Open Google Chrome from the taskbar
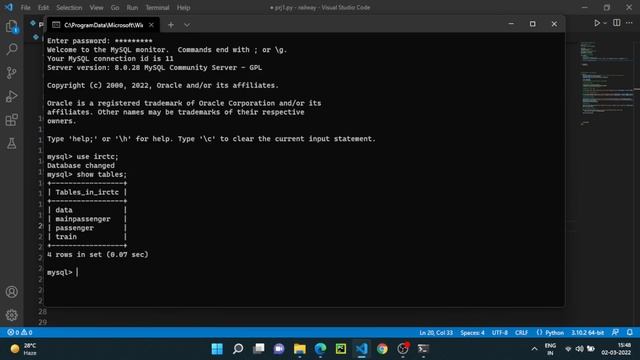 click(382, 349)
